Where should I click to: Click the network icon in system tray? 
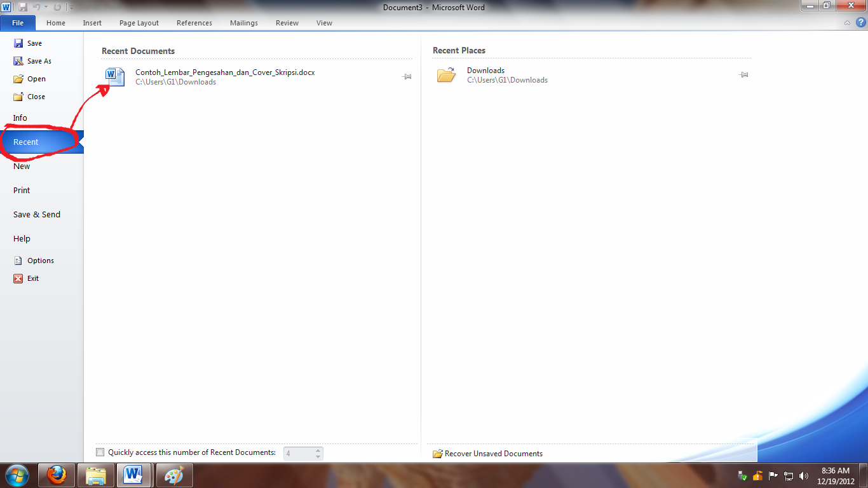coord(789,475)
